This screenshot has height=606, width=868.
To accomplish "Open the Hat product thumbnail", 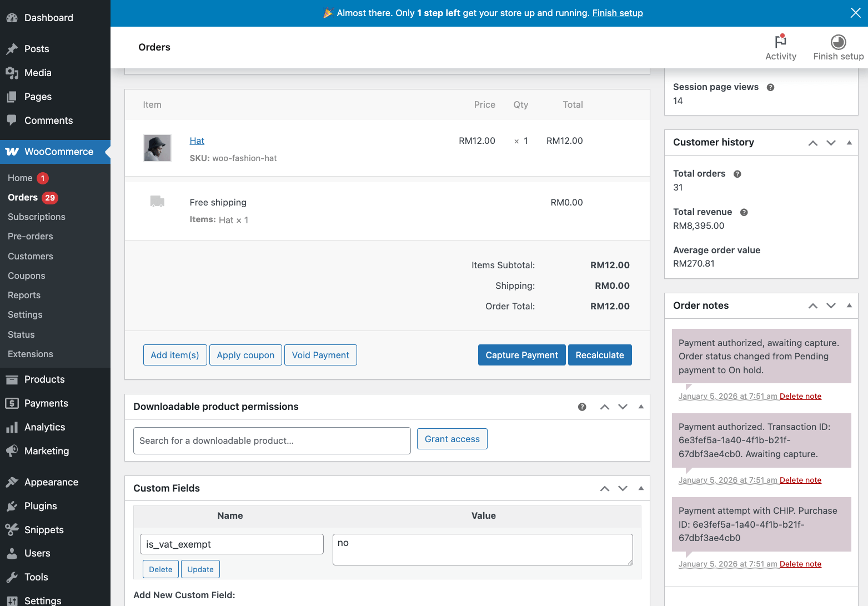I will [x=157, y=148].
